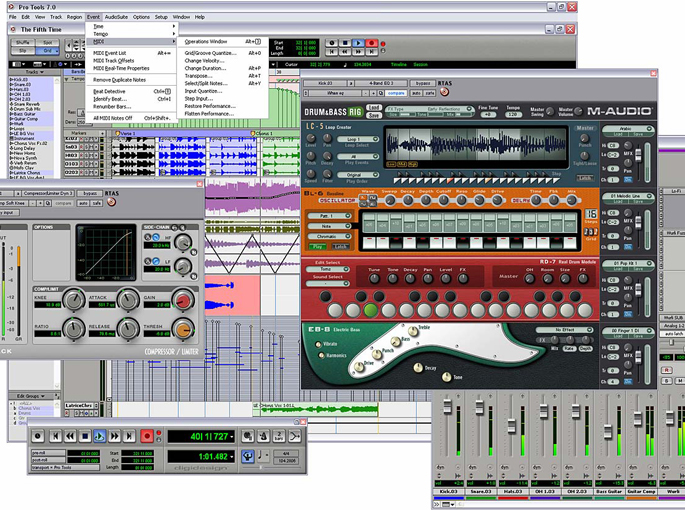The image size is (685, 510).
Task: Stop playback in the floating transport window
Action: [x=85, y=436]
